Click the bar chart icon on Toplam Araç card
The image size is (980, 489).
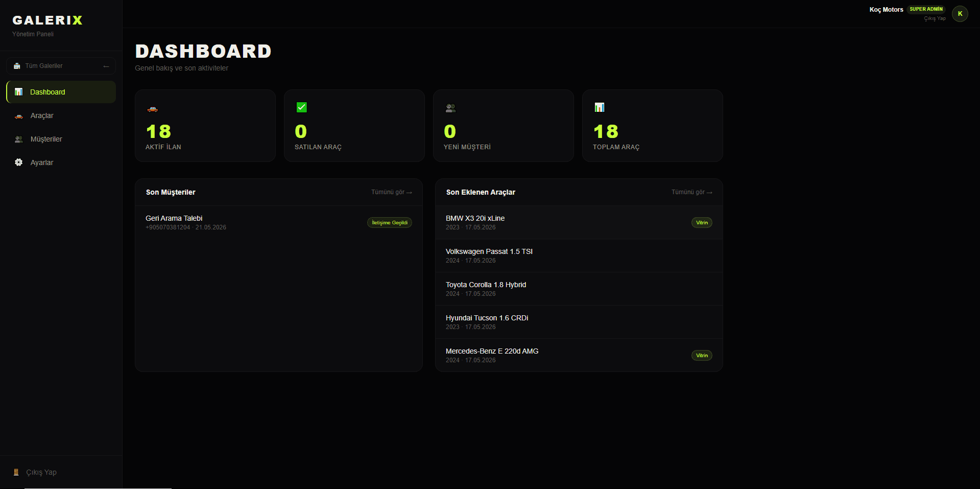click(600, 107)
